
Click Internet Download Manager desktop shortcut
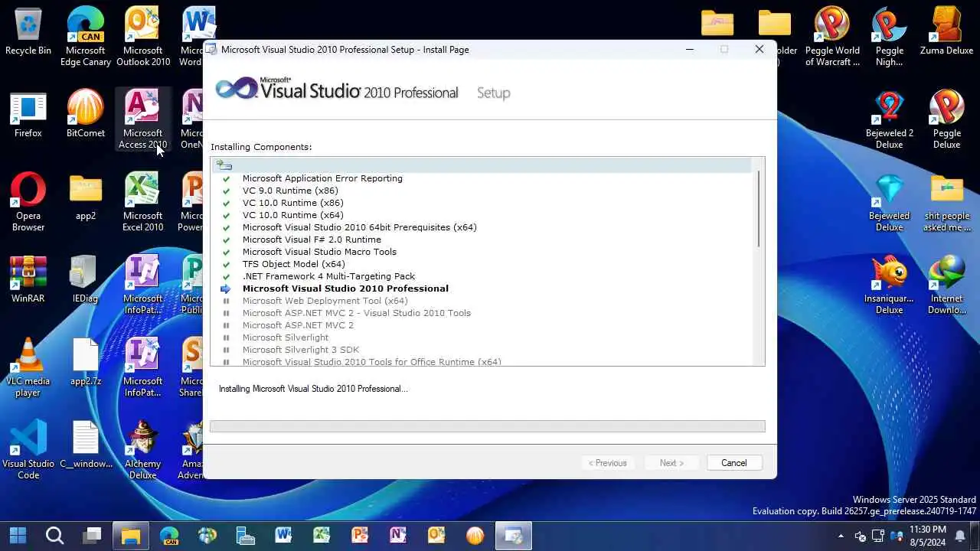947,285
